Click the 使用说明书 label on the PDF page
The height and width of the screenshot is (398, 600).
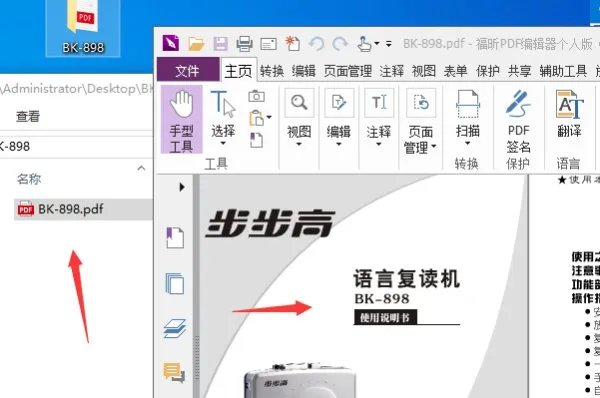385,317
